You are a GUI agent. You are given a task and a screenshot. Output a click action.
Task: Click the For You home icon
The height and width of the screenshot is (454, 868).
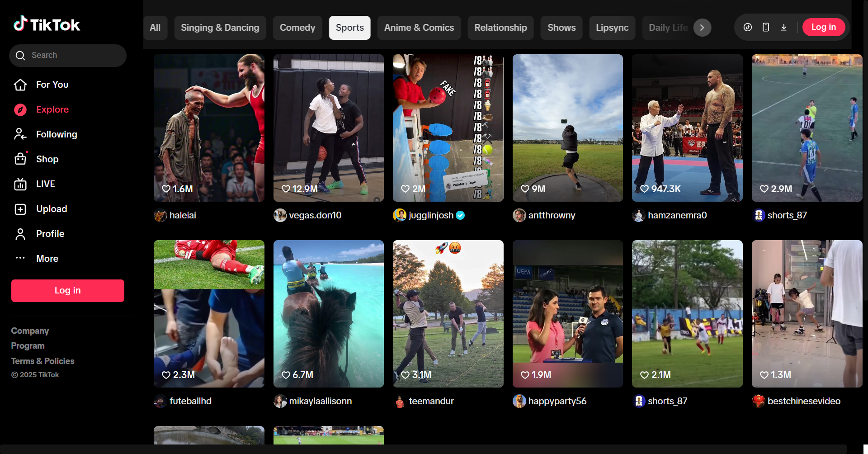point(20,85)
